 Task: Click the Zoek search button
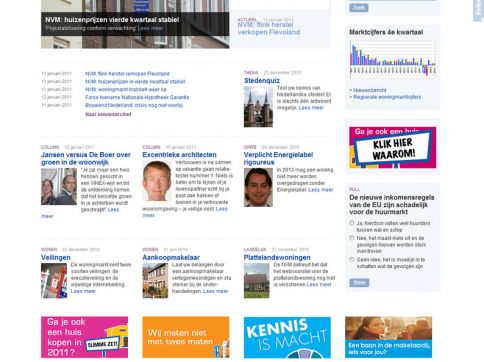click(359, 8)
